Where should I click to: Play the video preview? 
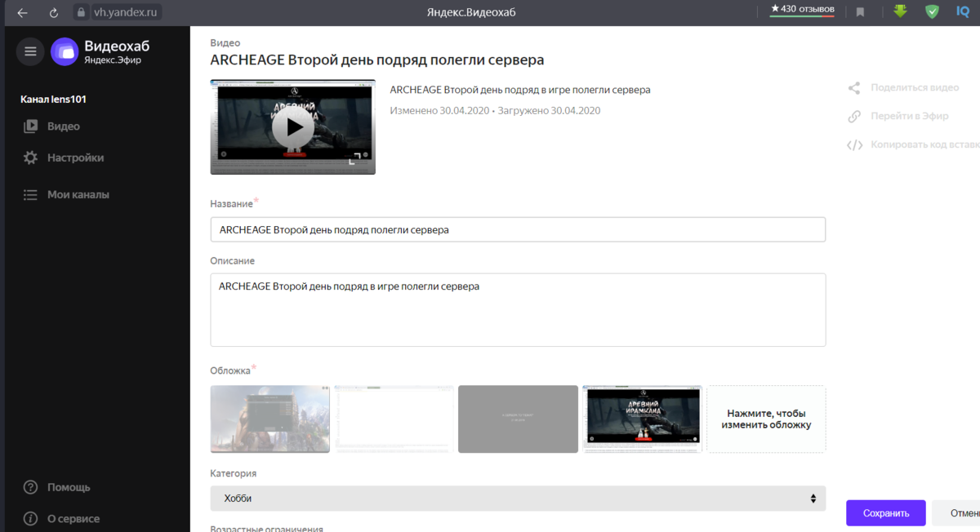click(x=292, y=126)
